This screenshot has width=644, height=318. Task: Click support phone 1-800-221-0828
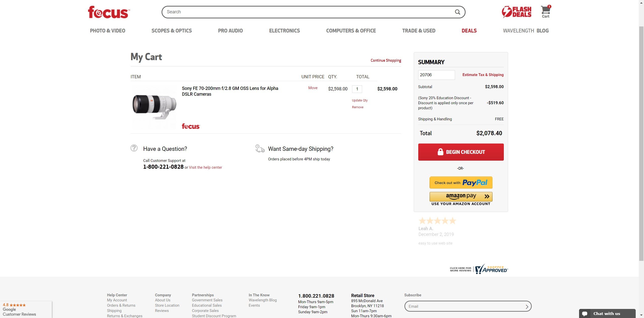(163, 167)
